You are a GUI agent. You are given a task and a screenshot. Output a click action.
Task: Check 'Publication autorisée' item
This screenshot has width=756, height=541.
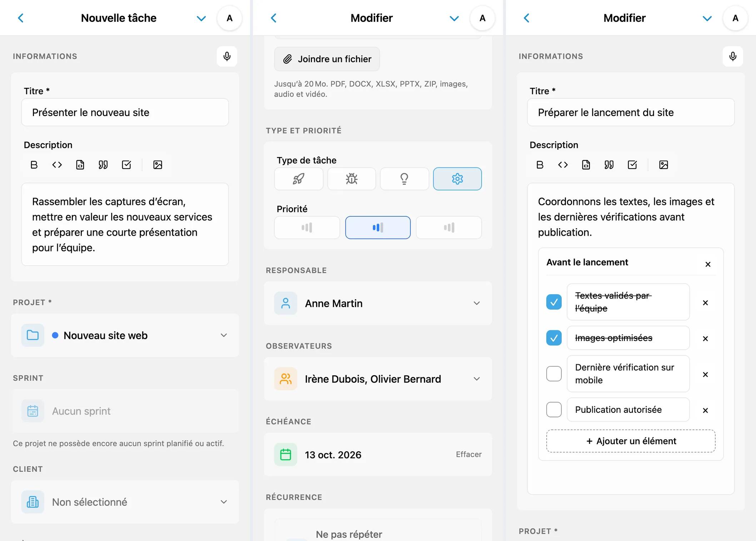(x=554, y=410)
